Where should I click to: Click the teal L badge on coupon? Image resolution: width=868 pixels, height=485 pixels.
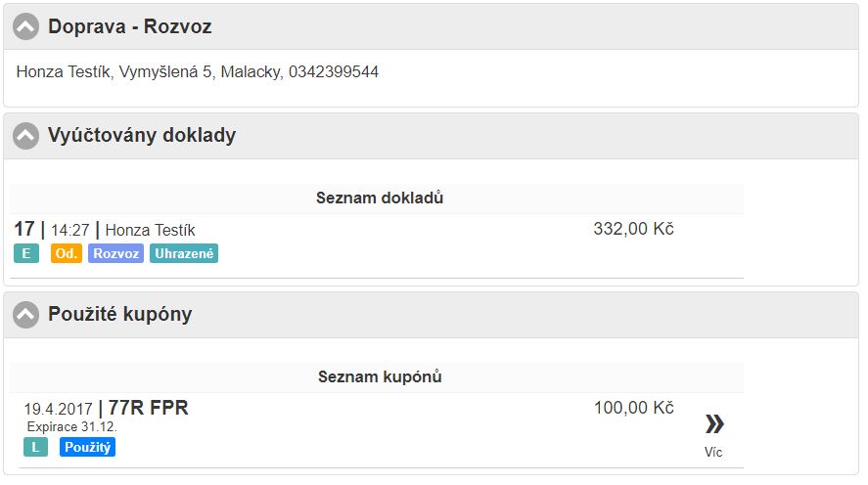[35, 448]
